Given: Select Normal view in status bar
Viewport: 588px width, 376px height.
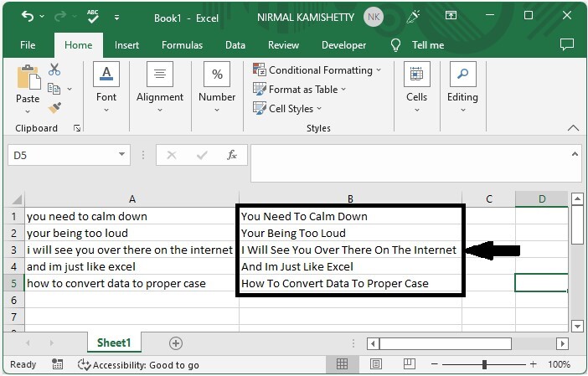Looking at the screenshot, I should (x=342, y=365).
